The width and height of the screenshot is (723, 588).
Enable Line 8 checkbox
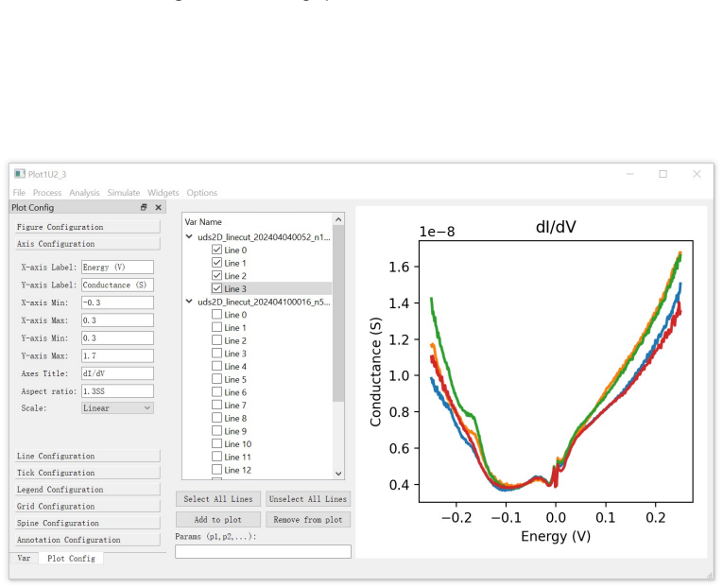click(216, 417)
